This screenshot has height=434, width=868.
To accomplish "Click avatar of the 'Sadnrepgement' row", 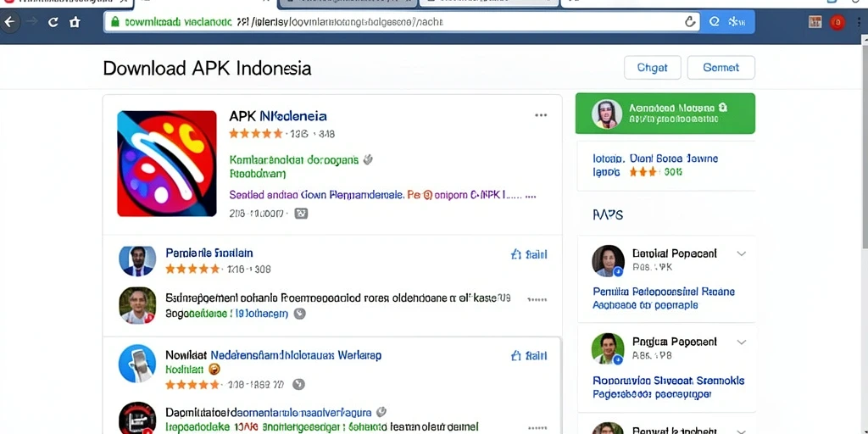I will [137, 305].
